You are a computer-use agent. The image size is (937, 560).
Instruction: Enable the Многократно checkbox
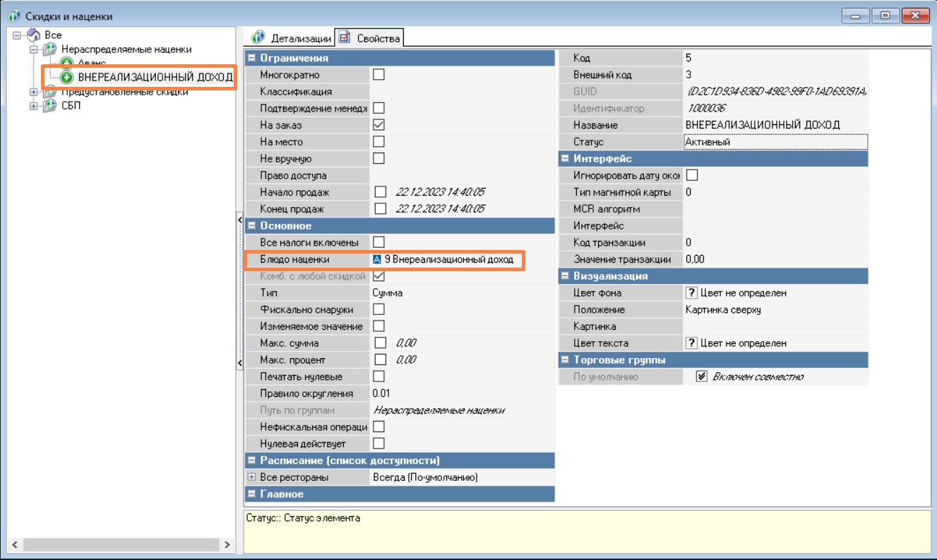(378, 74)
